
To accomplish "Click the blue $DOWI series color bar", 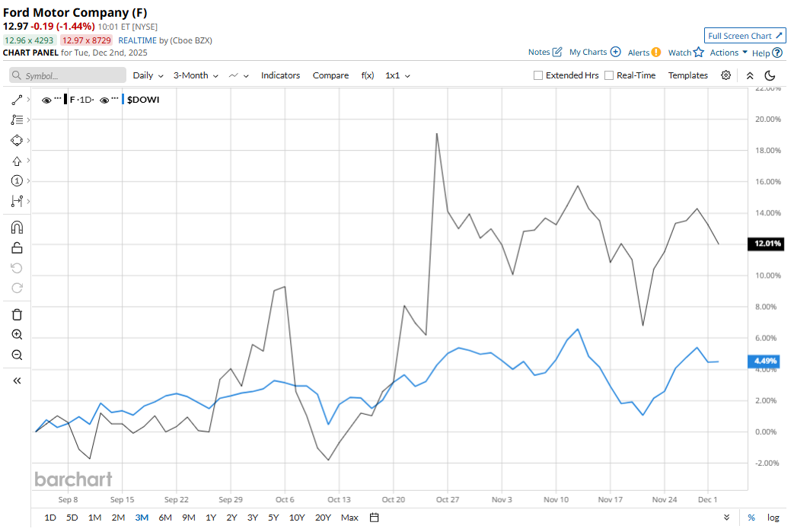I will click(123, 99).
